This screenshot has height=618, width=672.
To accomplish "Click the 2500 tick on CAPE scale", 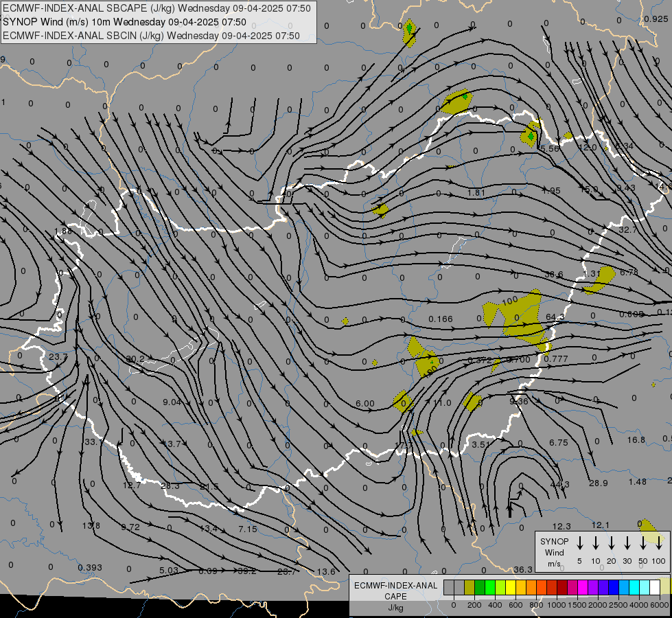I will (618, 605).
